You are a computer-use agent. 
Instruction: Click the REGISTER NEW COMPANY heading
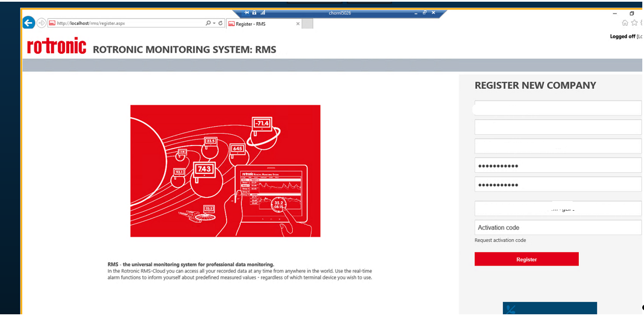click(x=535, y=86)
